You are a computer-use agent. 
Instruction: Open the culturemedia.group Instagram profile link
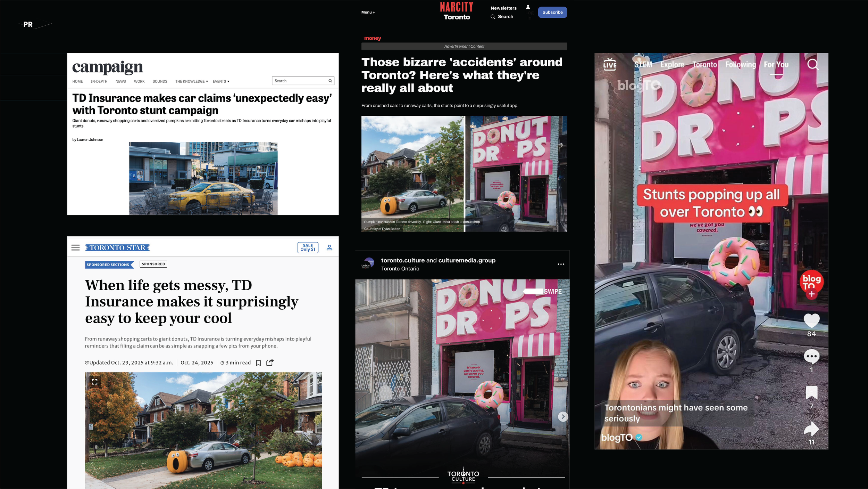467,260
